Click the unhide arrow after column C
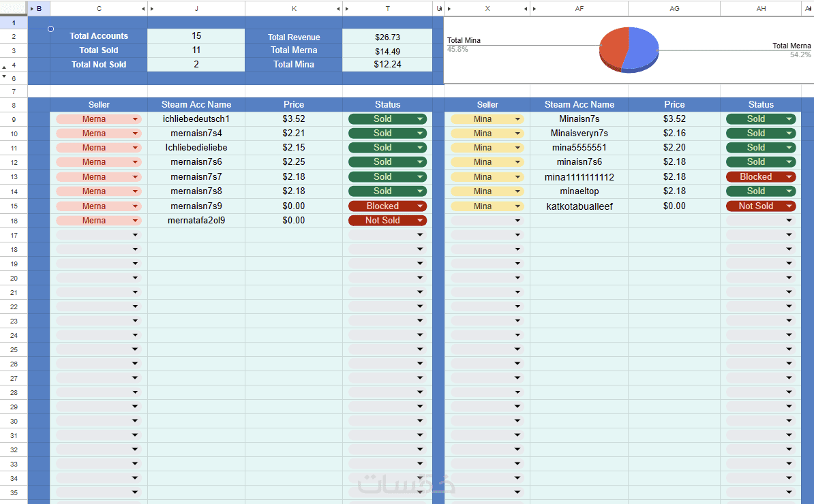This screenshot has width=814, height=504. coord(143,9)
